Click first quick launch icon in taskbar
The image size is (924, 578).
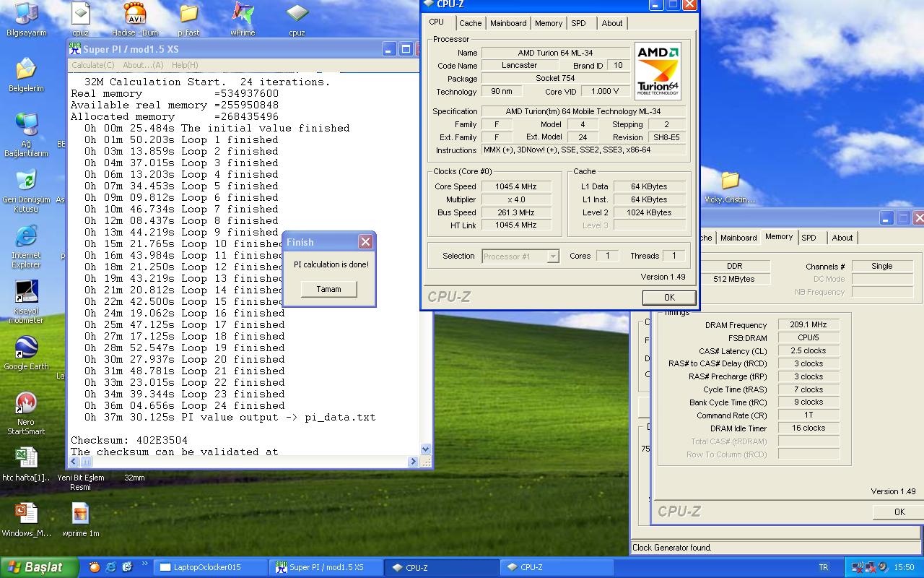(x=95, y=567)
